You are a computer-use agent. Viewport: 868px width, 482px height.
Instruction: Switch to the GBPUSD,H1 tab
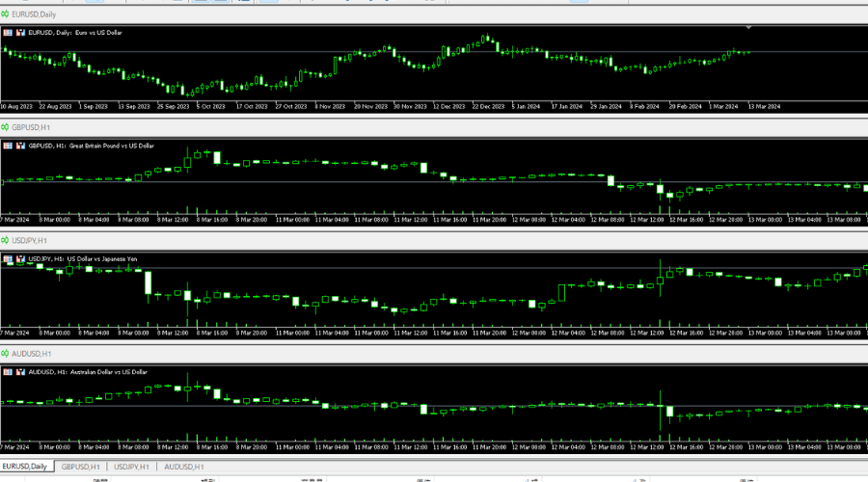(81, 467)
